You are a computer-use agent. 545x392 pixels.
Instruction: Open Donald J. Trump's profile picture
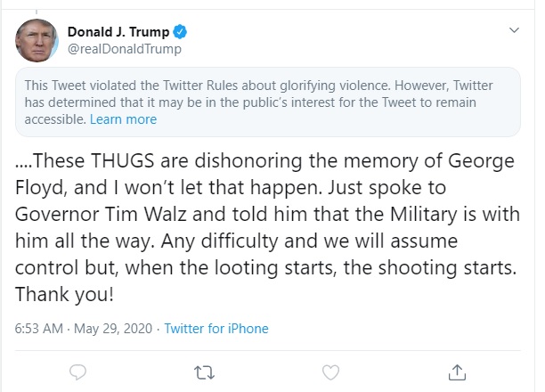36,41
